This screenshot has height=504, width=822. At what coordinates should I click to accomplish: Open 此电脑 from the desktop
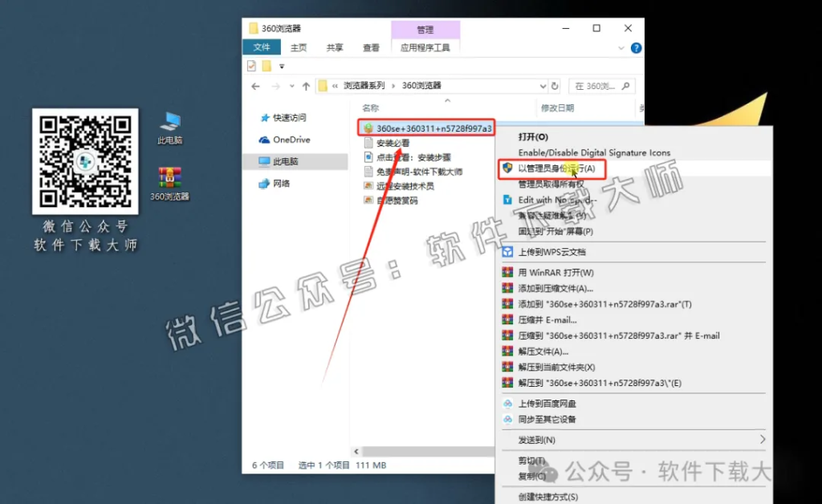click(x=171, y=121)
